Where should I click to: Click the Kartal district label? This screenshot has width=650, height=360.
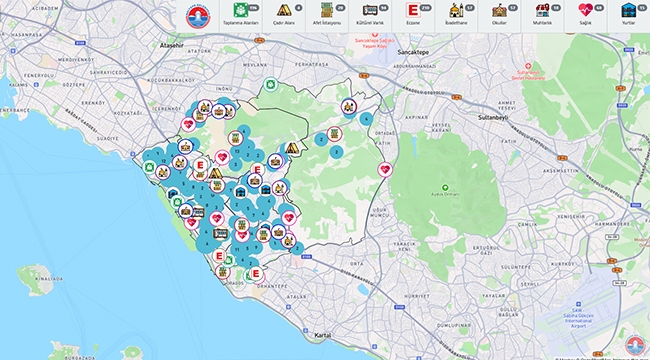[x=323, y=335]
